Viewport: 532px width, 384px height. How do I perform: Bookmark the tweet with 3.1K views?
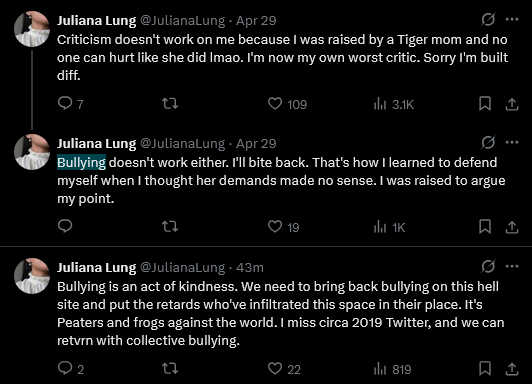click(485, 104)
